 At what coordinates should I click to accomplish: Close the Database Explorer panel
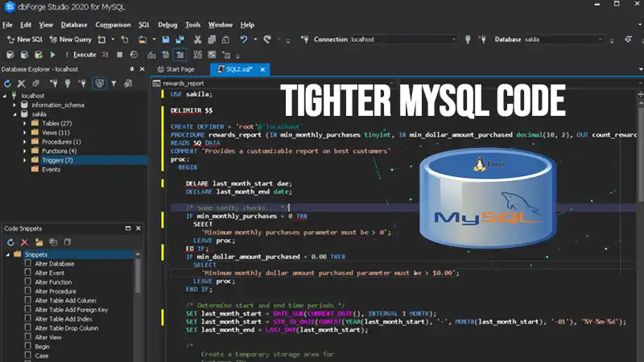click(x=142, y=69)
